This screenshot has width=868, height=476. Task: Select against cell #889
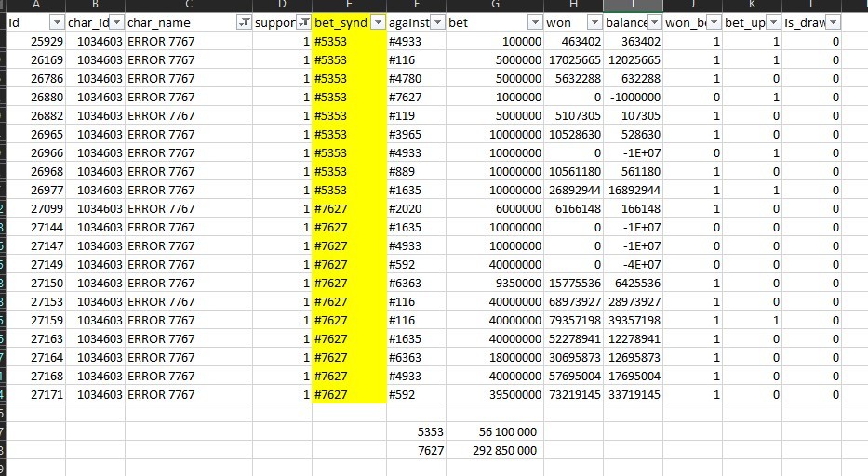click(x=416, y=172)
